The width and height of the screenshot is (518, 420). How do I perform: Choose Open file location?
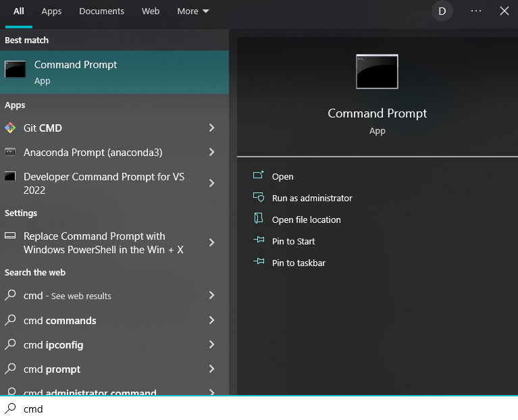[x=306, y=220]
